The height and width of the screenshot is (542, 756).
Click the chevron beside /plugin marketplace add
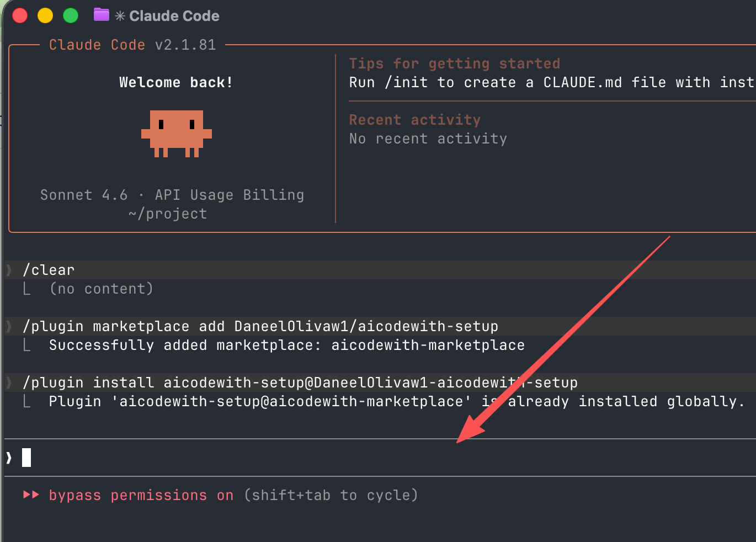click(x=9, y=326)
